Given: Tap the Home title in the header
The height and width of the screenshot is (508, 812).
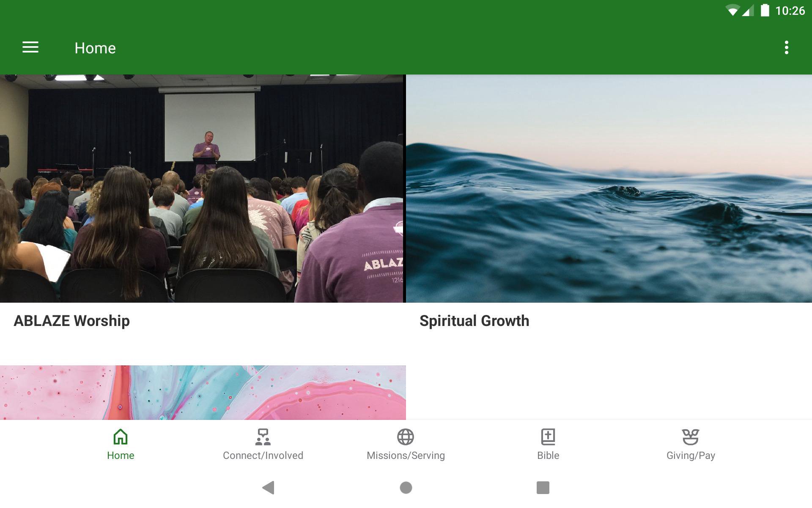Looking at the screenshot, I should click(95, 48).
